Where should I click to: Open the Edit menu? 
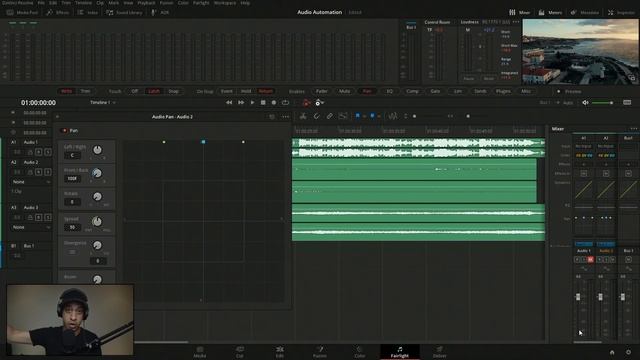53,3
